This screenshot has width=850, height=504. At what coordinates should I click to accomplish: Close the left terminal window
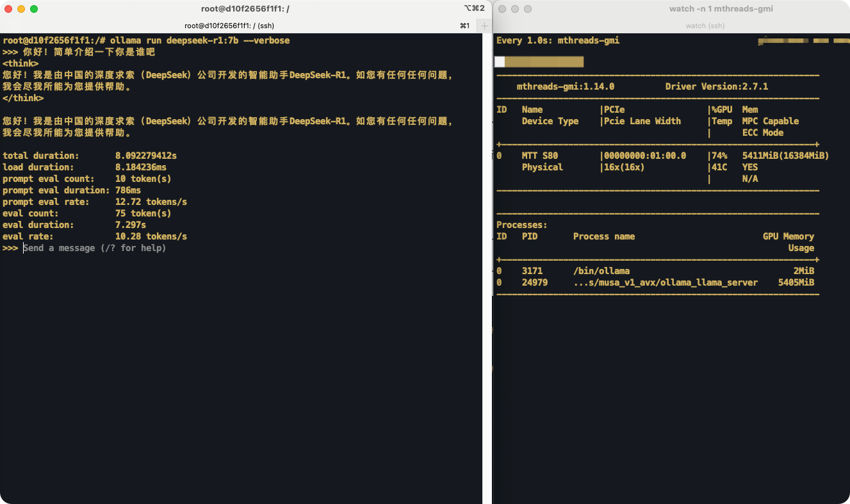click(x=8, y=9)
